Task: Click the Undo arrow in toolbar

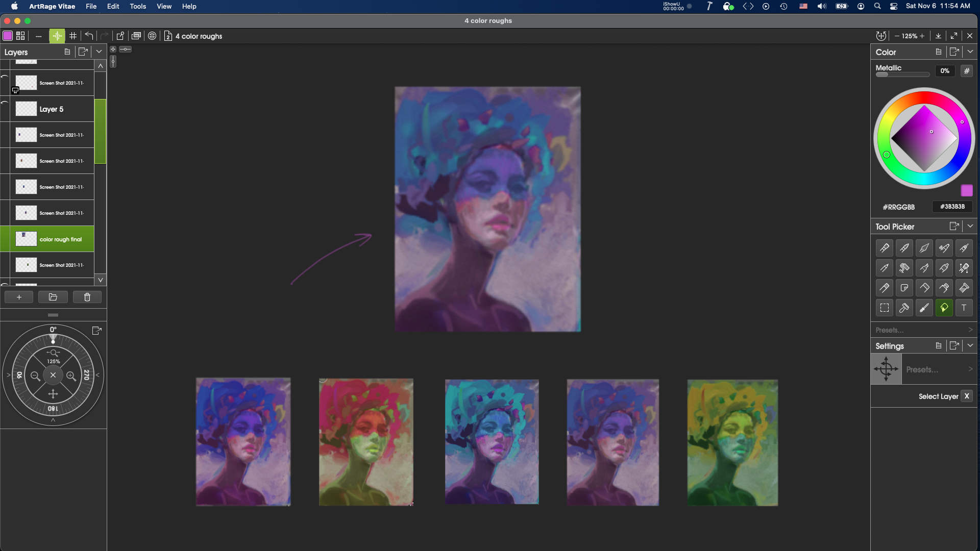Action: pos(89,36)
